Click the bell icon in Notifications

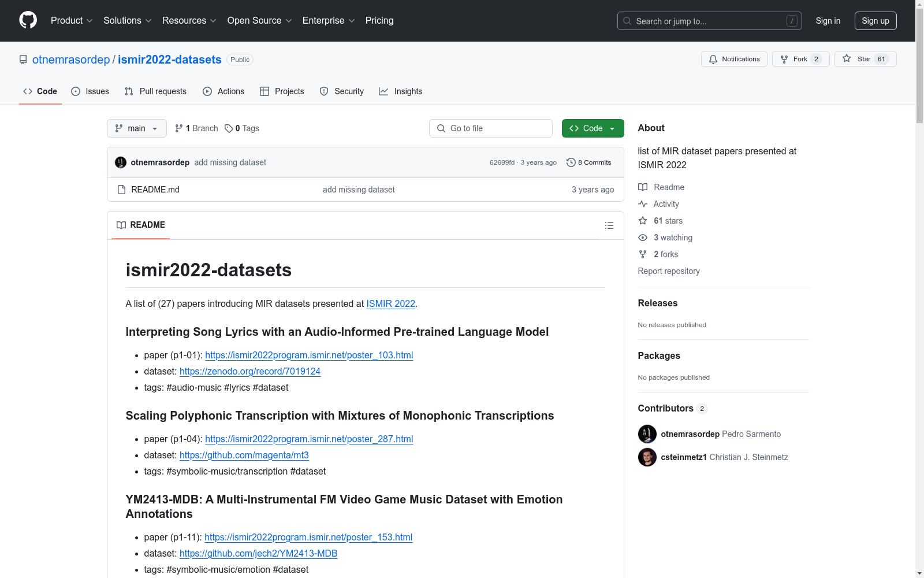[713, 59]
